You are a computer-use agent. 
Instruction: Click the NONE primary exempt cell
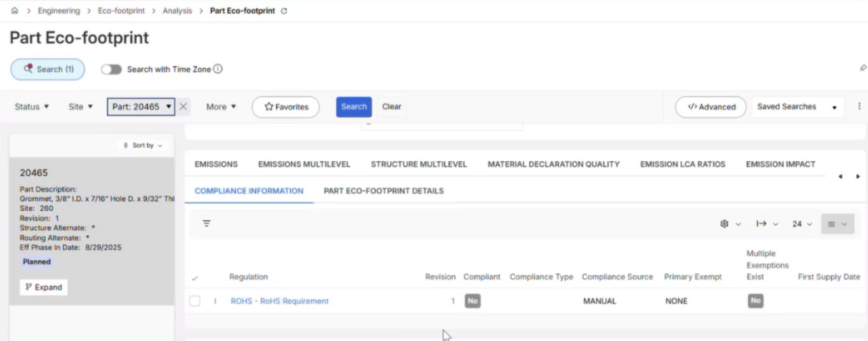pos(676,301)
